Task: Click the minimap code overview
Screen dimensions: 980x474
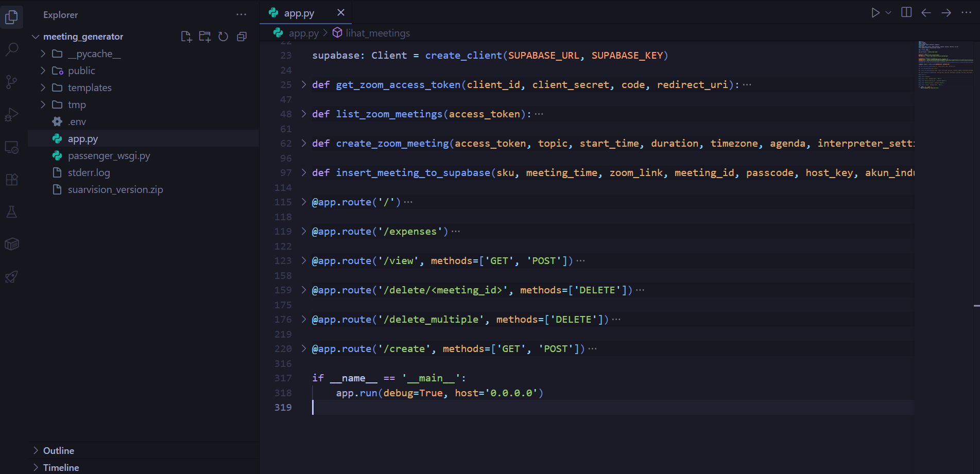Action: 945,64
